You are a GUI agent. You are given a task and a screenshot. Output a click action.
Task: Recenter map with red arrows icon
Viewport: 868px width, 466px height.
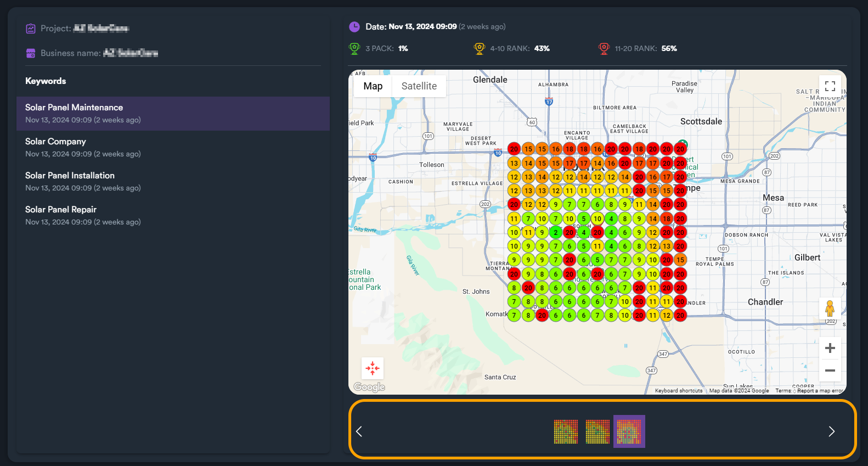click(x=373, y=368)
